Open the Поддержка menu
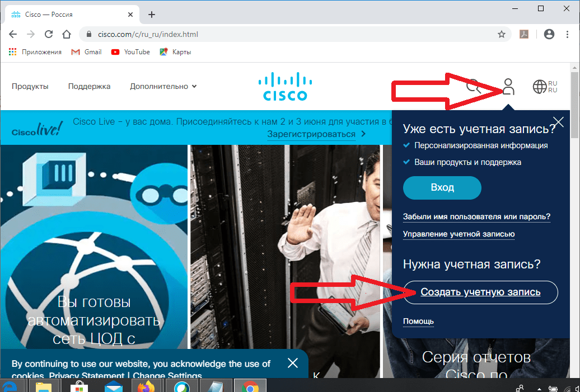Image resolution: width=580 pixels, height=392 pixels. coord(89,87)
